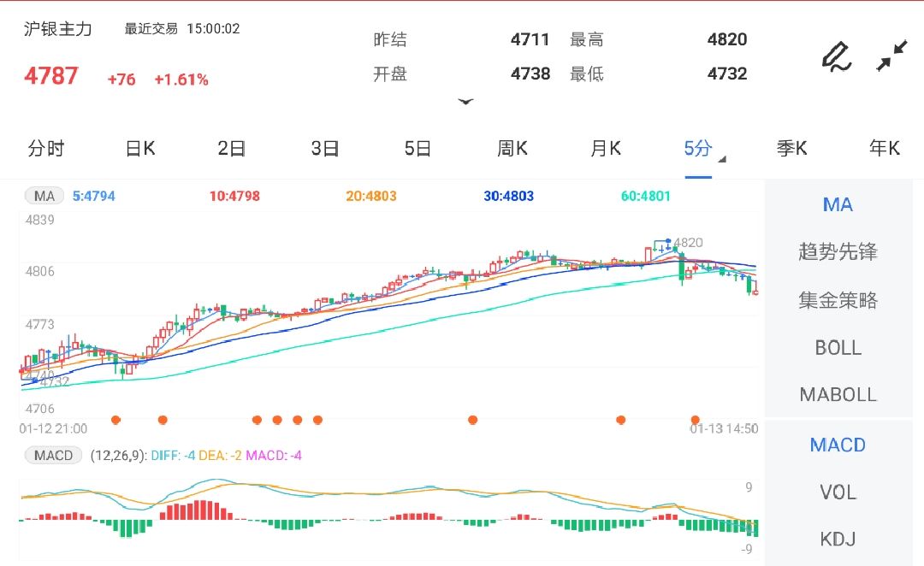Select the 3日 tab
924x566 pixels.
[325, 149]
